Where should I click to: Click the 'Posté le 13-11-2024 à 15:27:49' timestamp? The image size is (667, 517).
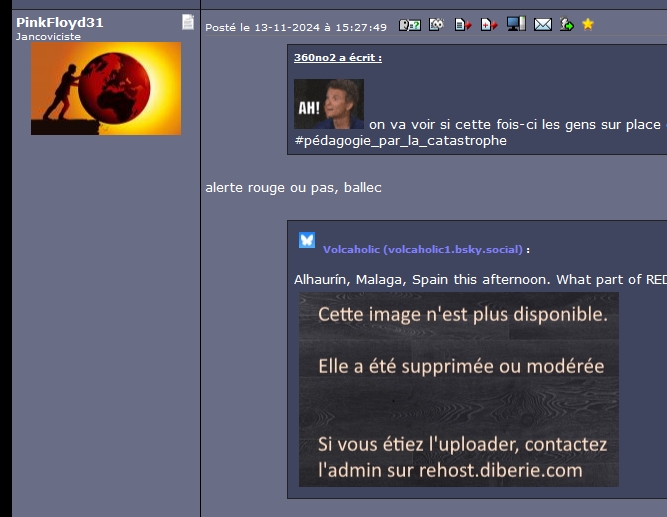296,28
